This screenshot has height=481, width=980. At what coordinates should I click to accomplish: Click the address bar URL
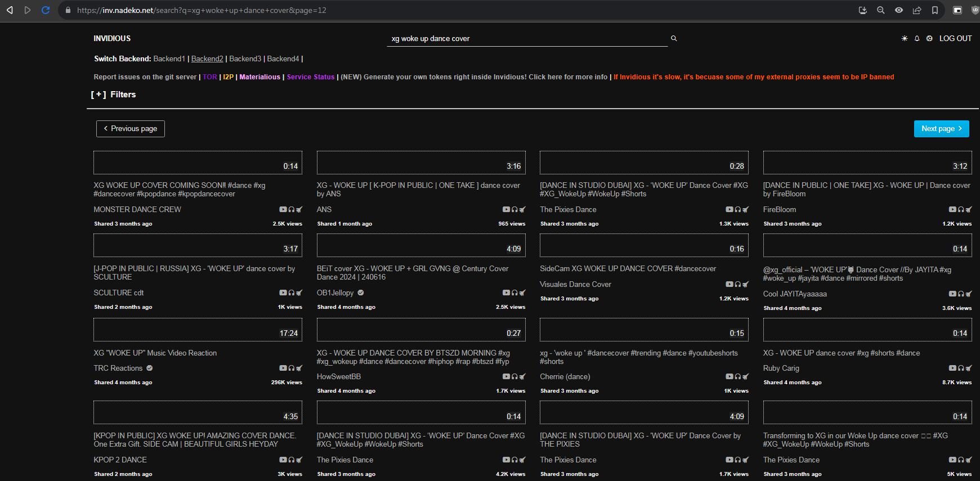202,10
